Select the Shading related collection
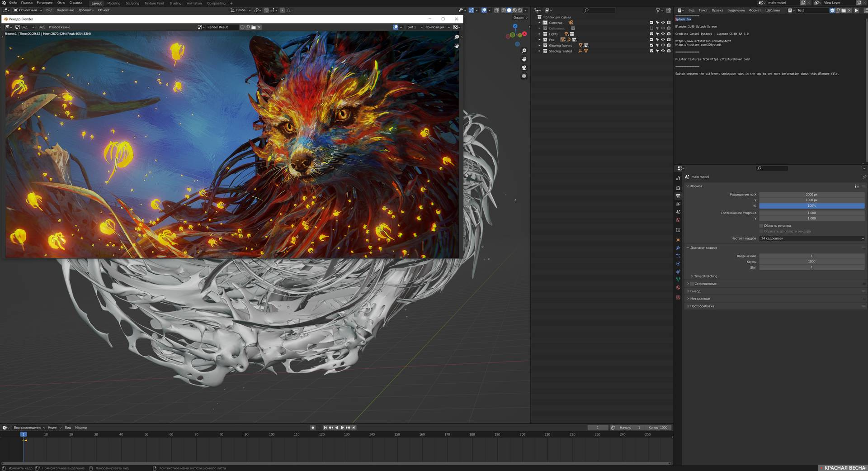 click(560, 51)
